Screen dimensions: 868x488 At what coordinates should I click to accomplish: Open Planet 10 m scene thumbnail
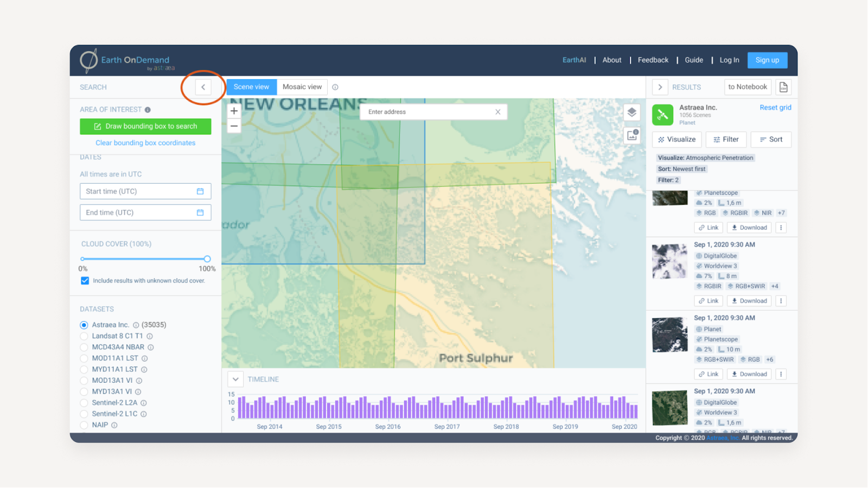click(669, 335)
